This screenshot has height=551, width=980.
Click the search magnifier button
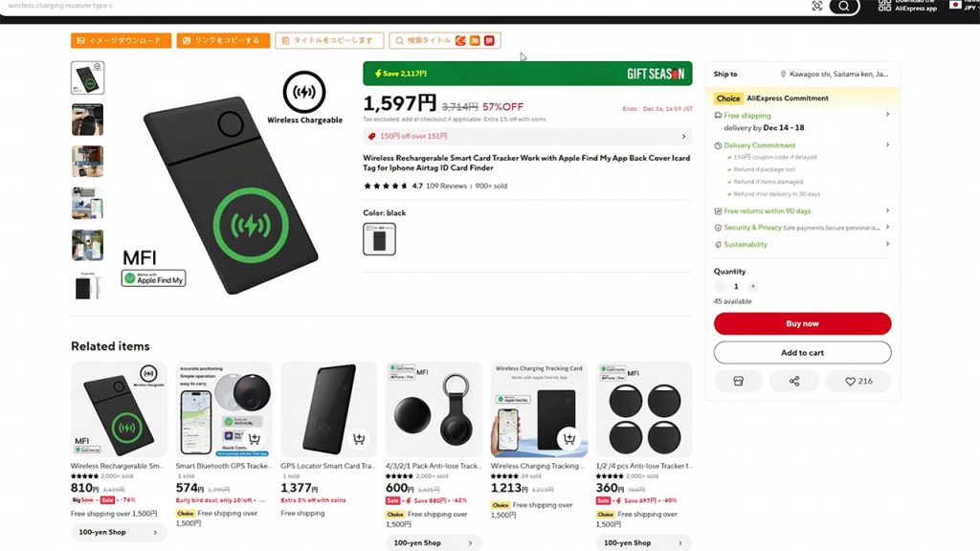843,7
